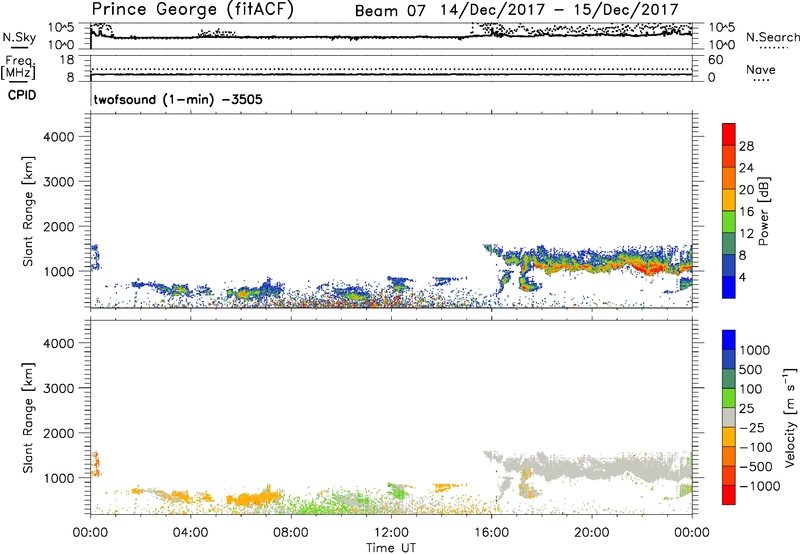This screenshot has height=554, width=800.
Task: Click the '1000' tick on power panel axis
Action: point(59,271)
